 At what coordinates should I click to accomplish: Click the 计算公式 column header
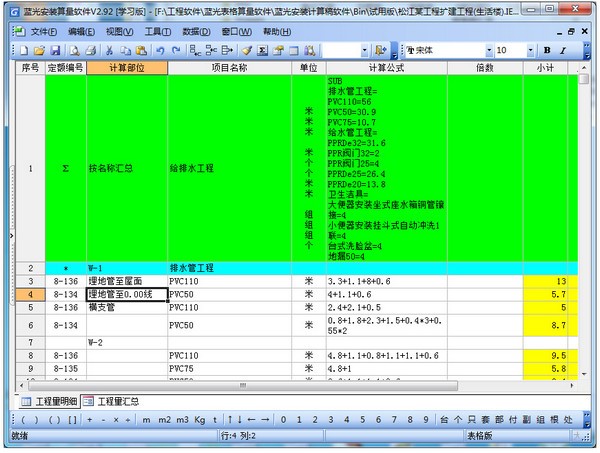click(x=386, y=68)
